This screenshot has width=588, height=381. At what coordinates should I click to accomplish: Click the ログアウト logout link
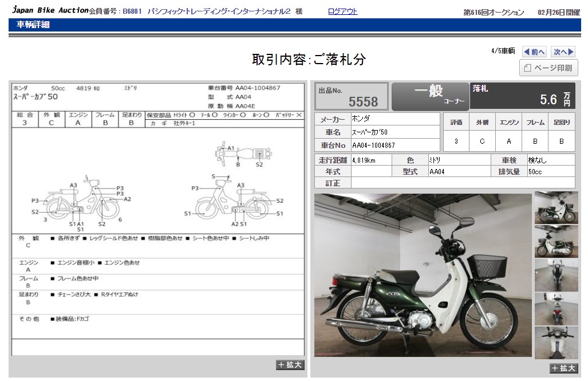(343, 11)
